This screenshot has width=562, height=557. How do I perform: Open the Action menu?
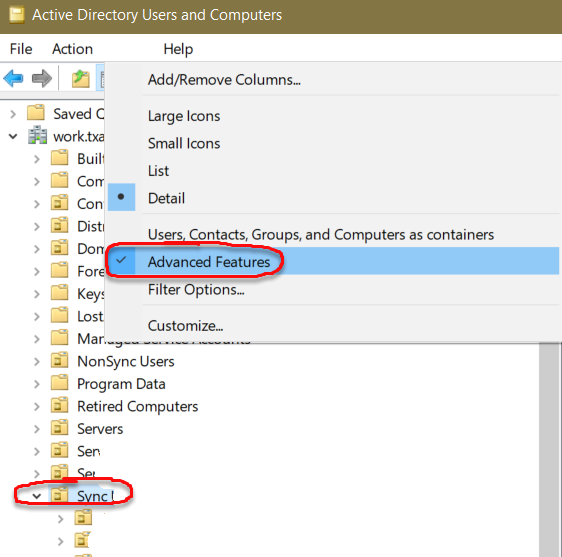[72, 49]
